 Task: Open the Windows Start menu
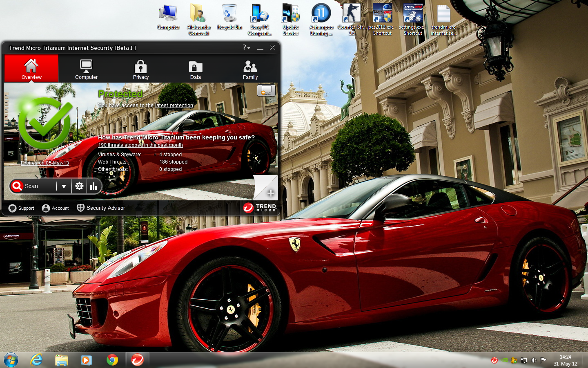(x=11, y=360)
